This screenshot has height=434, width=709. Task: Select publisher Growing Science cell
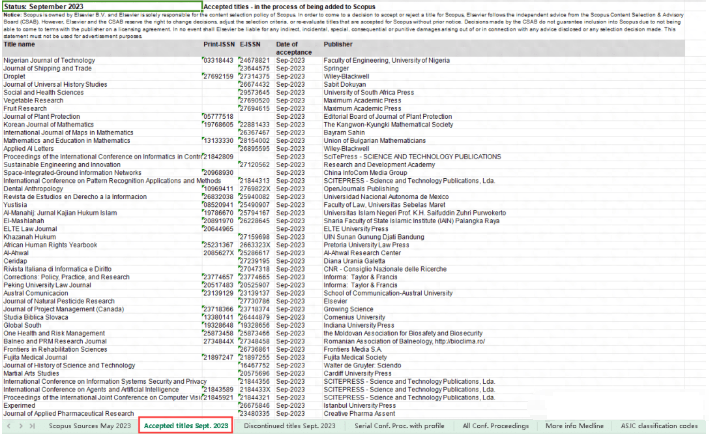[x=348, y=310]
